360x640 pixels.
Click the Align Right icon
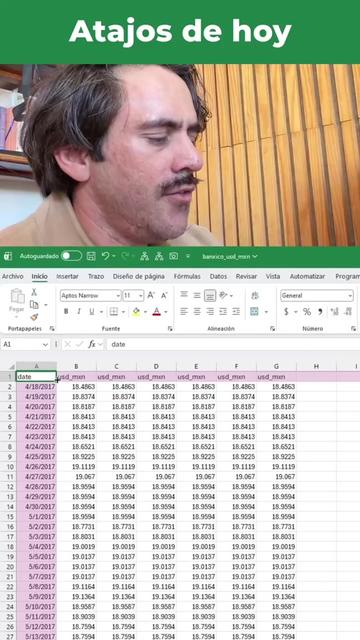point(210,311)
